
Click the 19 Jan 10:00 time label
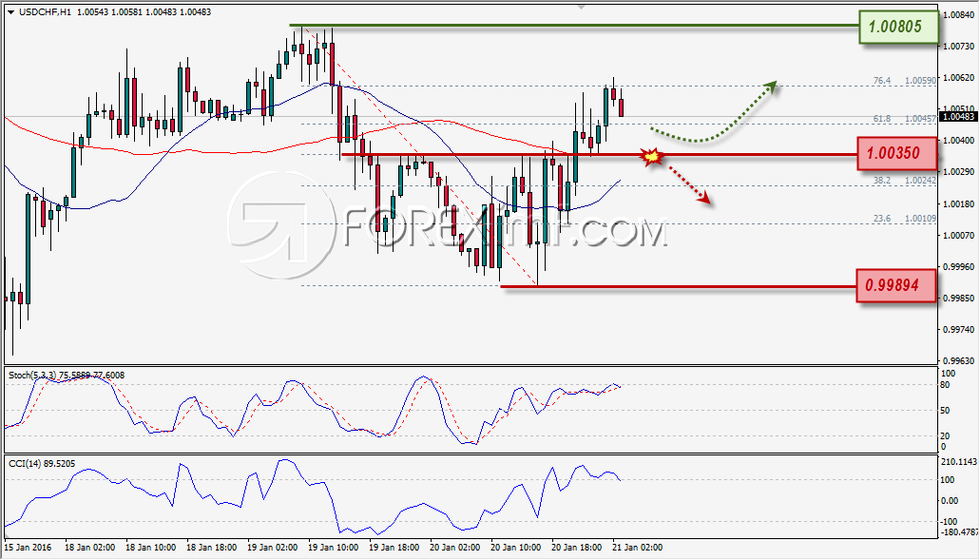pyautogui.click(x=333, y=547)
